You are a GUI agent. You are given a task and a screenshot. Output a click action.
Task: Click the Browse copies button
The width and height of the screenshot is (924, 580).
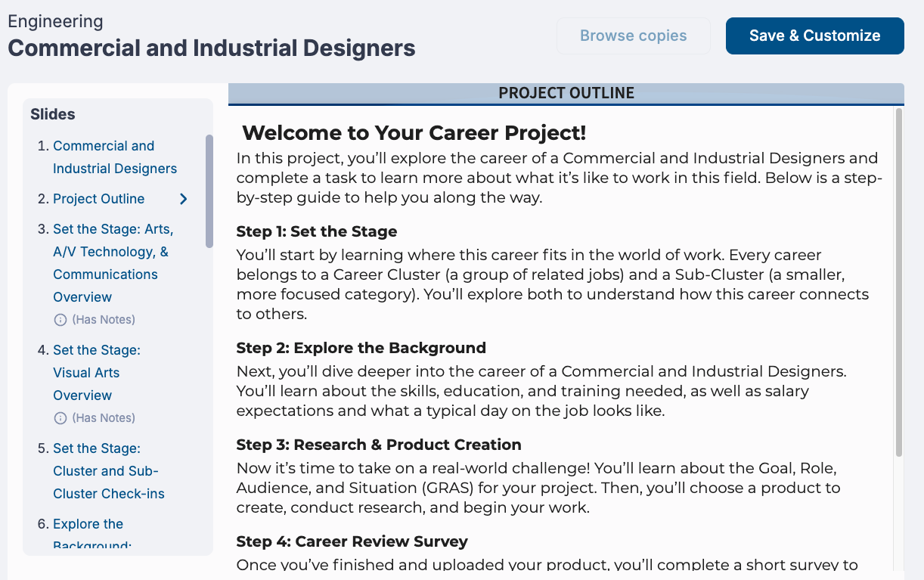(x=633, y=36)
